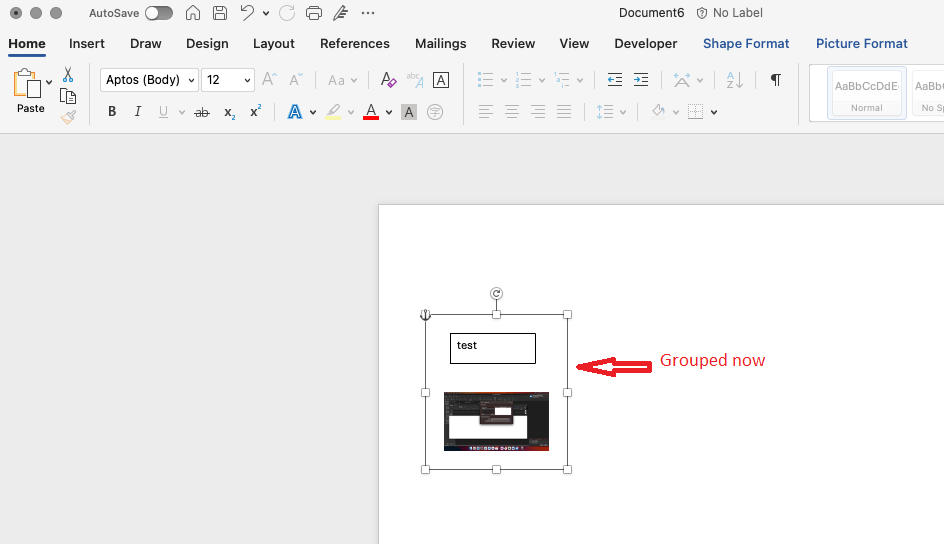Viewport: 944px width, 544px height.
Task: Increase font size with larger A icon
Action: (x=269, y=79)
